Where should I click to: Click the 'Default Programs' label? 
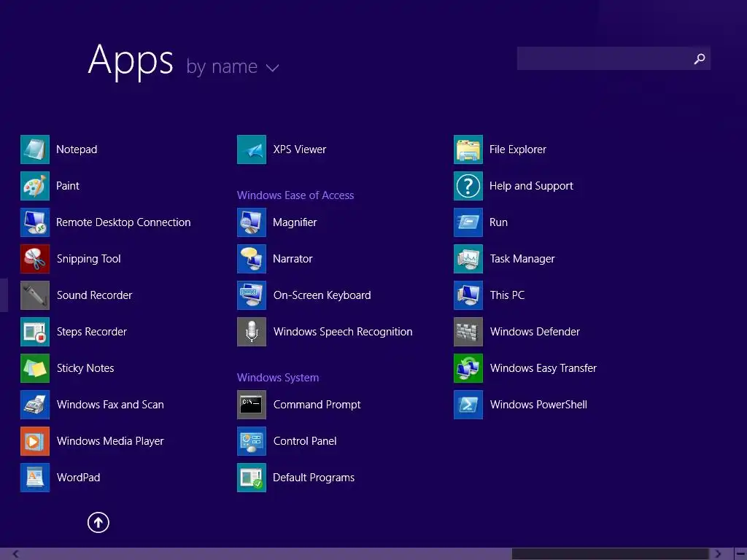pyautogui.click(x=314, y=478)
